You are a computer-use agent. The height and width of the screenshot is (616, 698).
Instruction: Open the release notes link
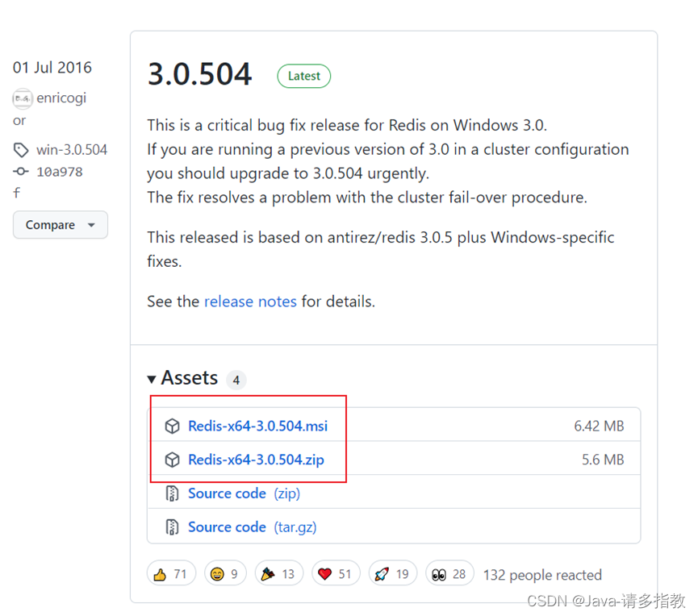pos(250,302)
